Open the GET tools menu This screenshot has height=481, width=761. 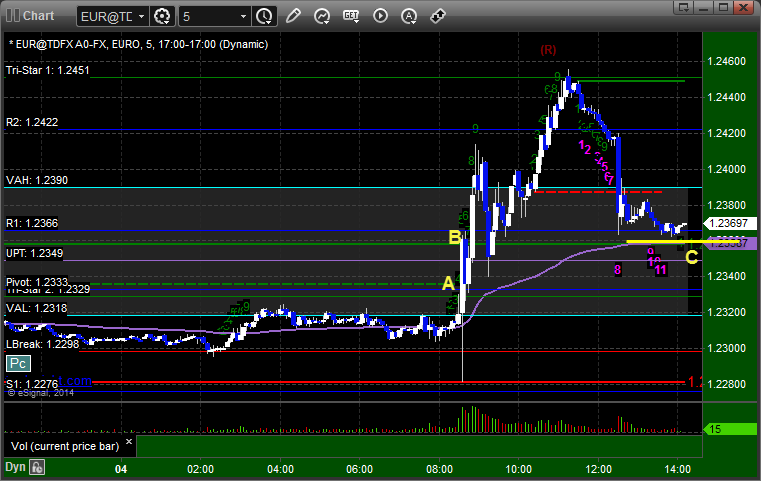351,16
